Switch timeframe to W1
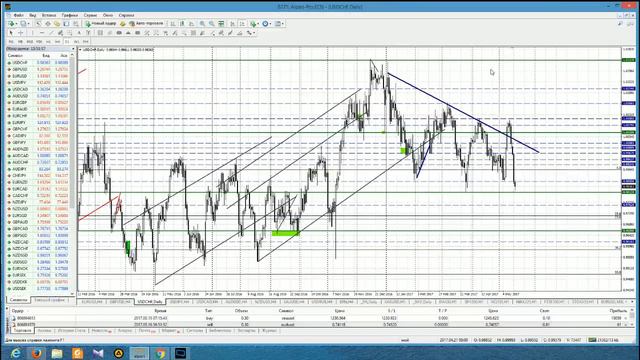The width and height of the screenshot is (640, 360). pos(76,42)
